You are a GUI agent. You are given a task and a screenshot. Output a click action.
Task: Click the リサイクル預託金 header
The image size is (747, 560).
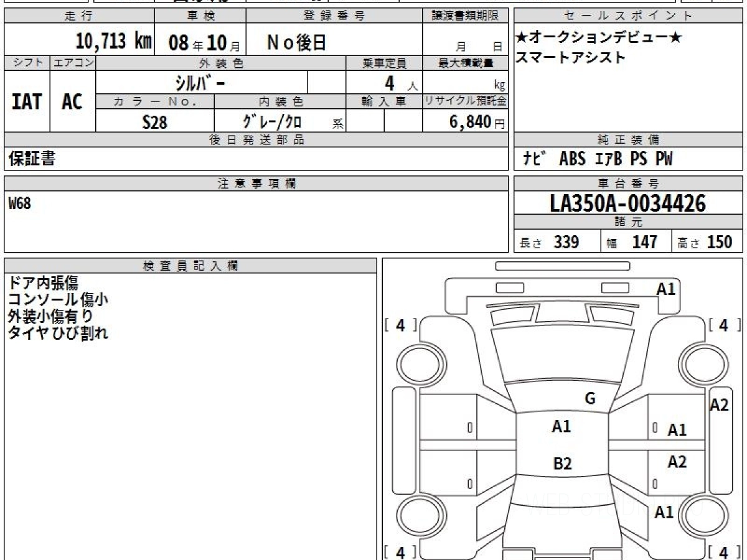(x=465, y=101)
